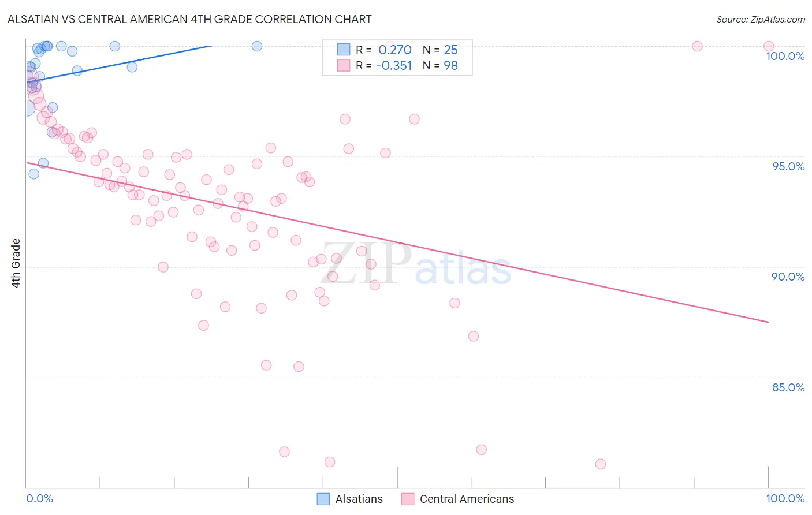Open the Source: ZipAtlas.com link
Screen dimensions: 812x515
(761, 19)
